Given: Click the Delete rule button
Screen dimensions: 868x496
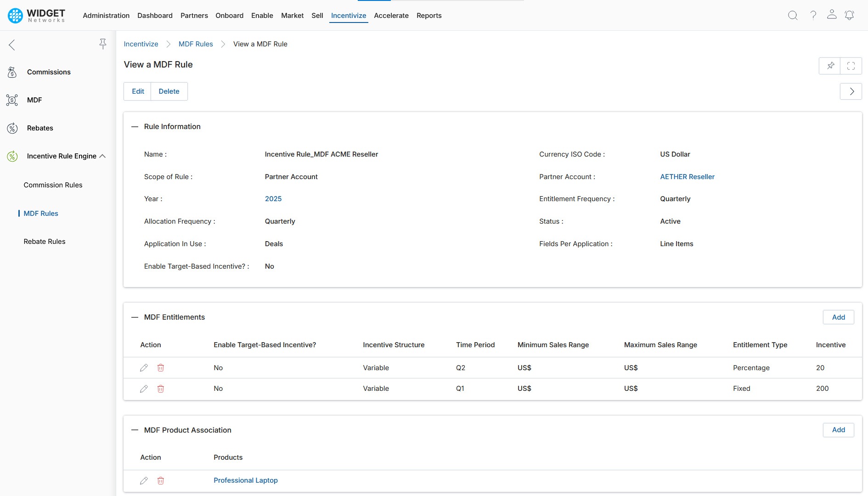Looking at the screenshot, I should click(x=169, y=91).
